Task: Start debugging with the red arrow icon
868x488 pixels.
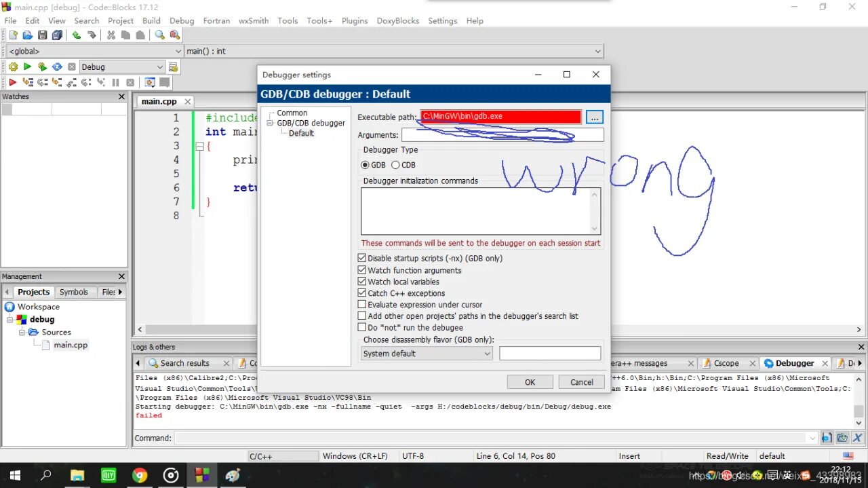Action: 13,82
